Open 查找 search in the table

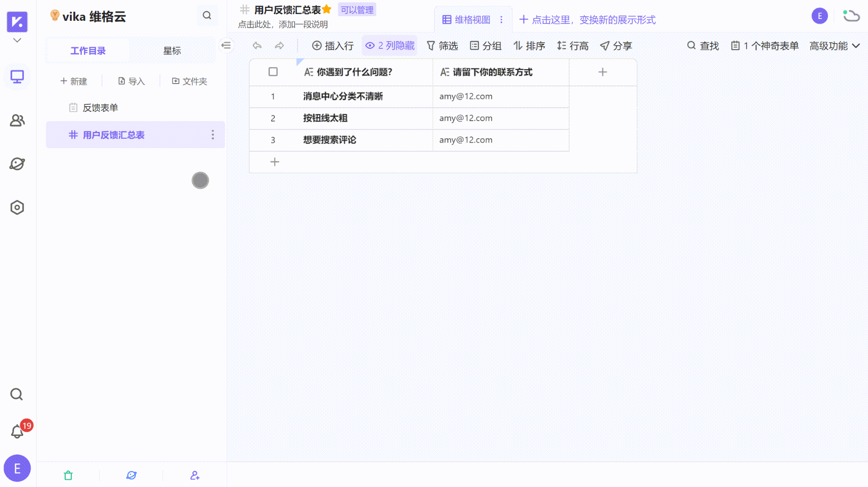point(702,46)
